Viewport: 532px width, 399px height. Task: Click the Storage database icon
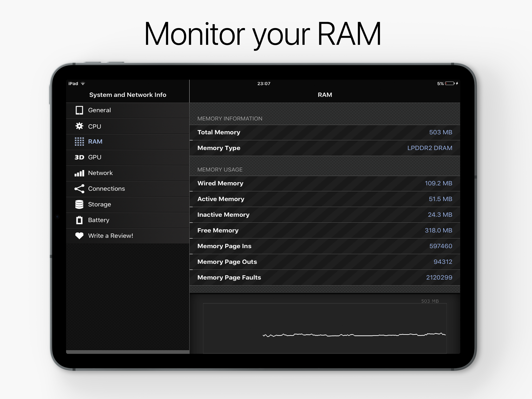pyautogui.click(x=79, y=204)
